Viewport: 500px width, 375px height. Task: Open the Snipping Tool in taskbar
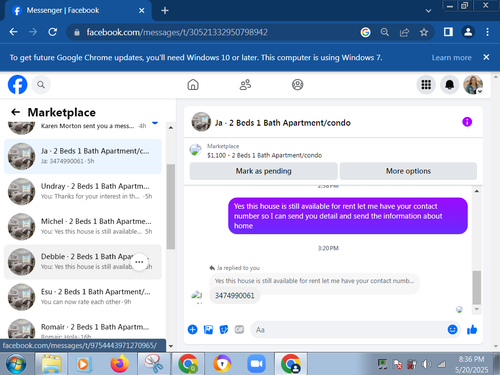(x=153, y=364)
